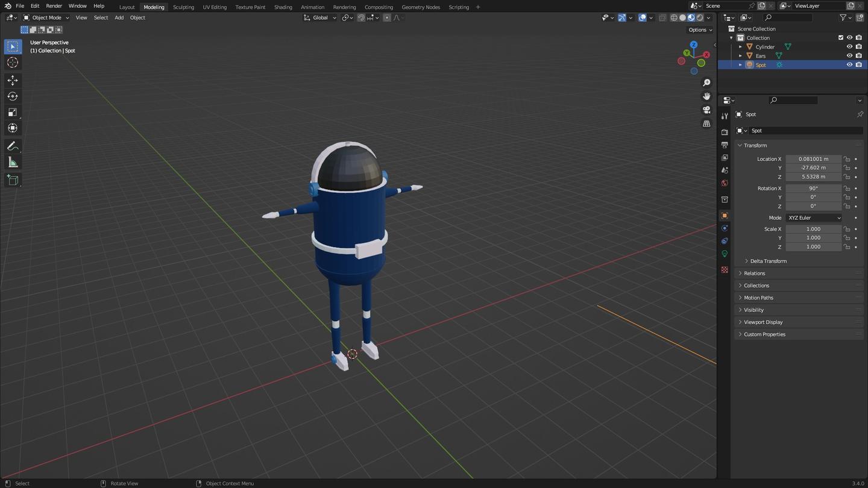Toggle proportional editing button

click(387, 18)
